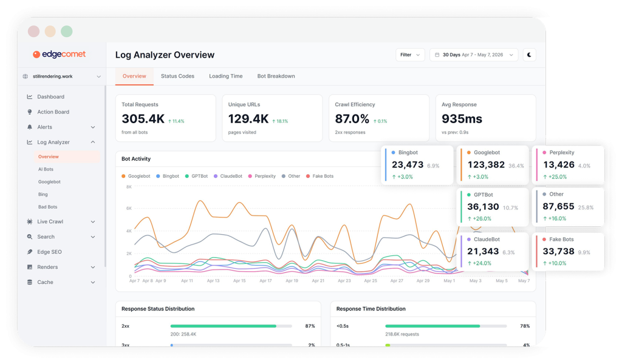Click the 'Response Status Distribution' title
Screen dimensions: 622x364
coord(158,309)
